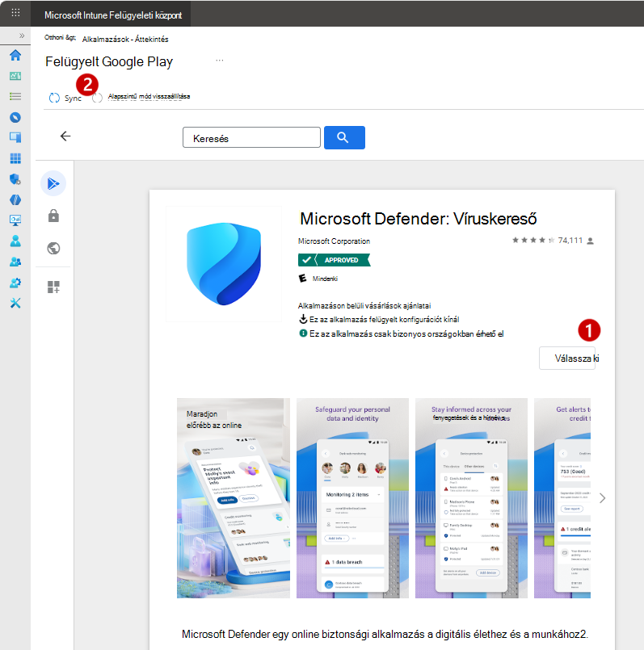Screen dimensions: 644x650
Task: Click Microsoft Corporation developer link
Action: (x=334, y=241)
